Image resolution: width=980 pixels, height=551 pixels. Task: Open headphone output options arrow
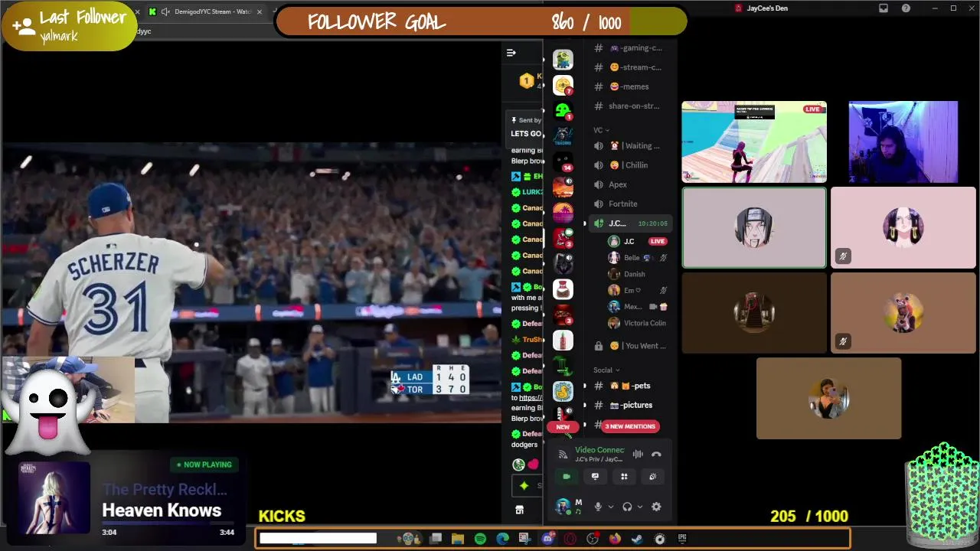tap(639, 507)
